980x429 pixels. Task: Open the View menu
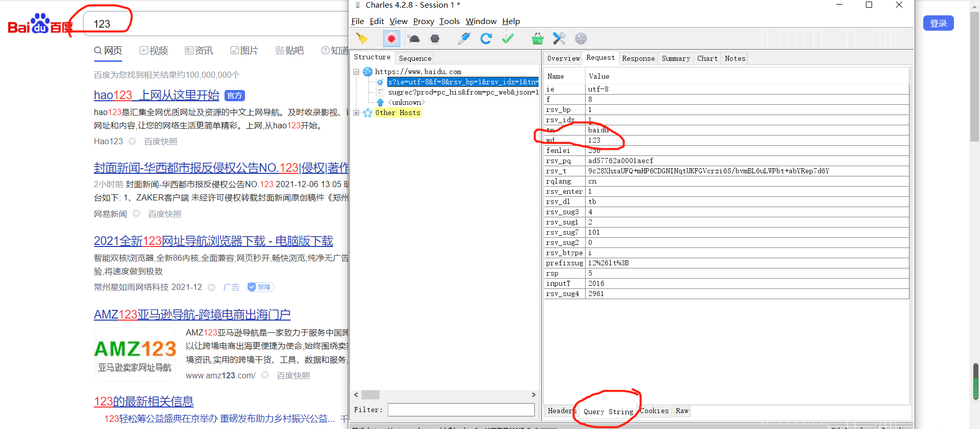(x=398, y=21)
